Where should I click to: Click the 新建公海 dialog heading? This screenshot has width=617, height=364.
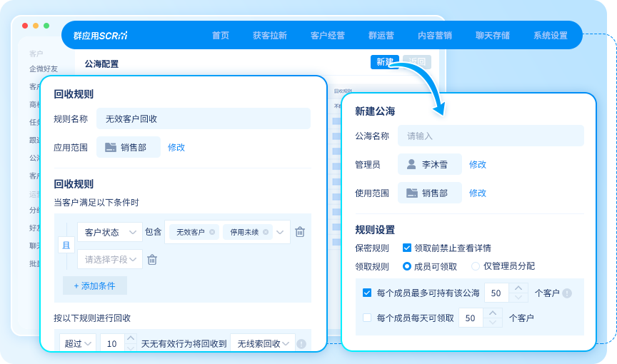point(375,111)
